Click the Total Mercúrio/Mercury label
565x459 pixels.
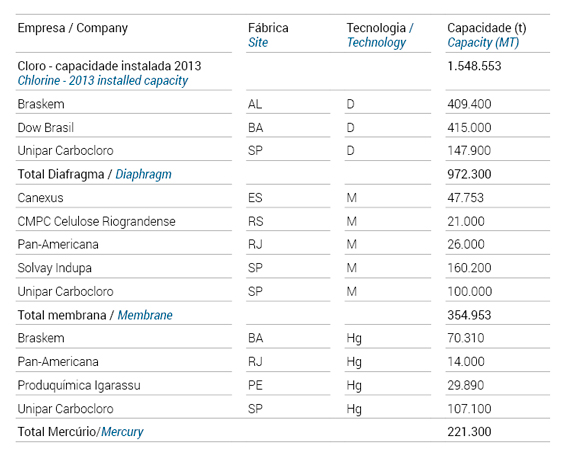[x=80, y=432]
